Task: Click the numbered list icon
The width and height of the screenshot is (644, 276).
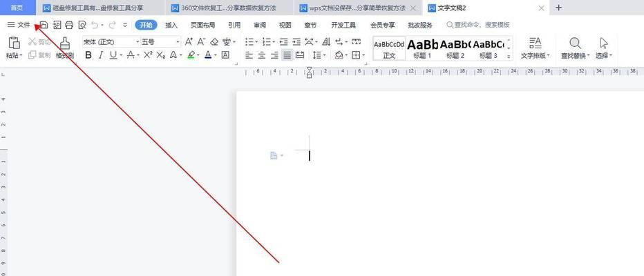Action: coord(267,41)
